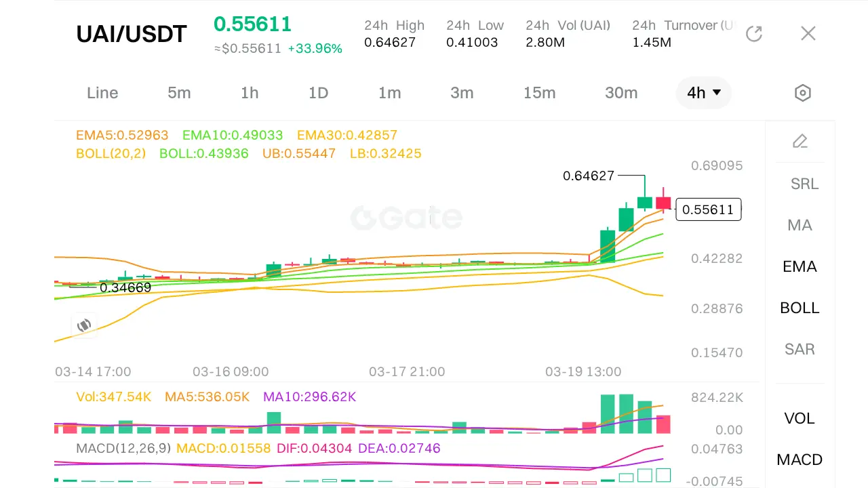Click the LB:0.32425 lower band value
This screenshot has width=868, height=488.
tap(385, 153)
